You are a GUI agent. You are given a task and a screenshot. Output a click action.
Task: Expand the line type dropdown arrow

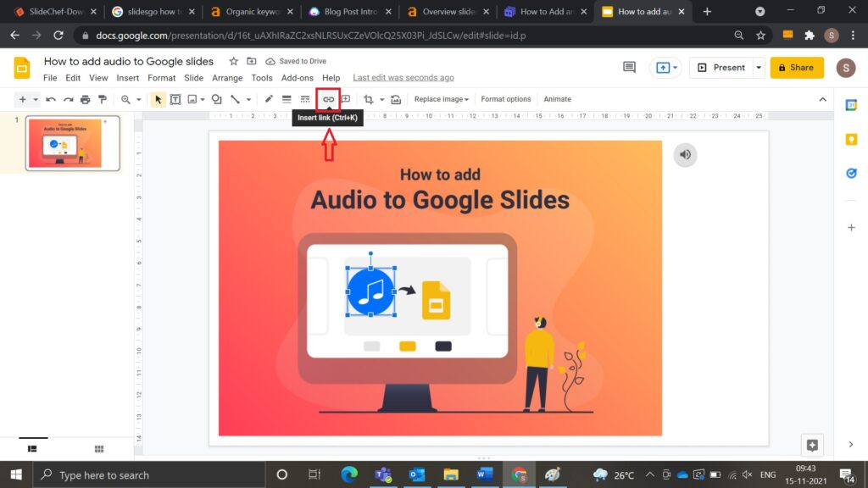pyautogui.click(x=248, y=100)
